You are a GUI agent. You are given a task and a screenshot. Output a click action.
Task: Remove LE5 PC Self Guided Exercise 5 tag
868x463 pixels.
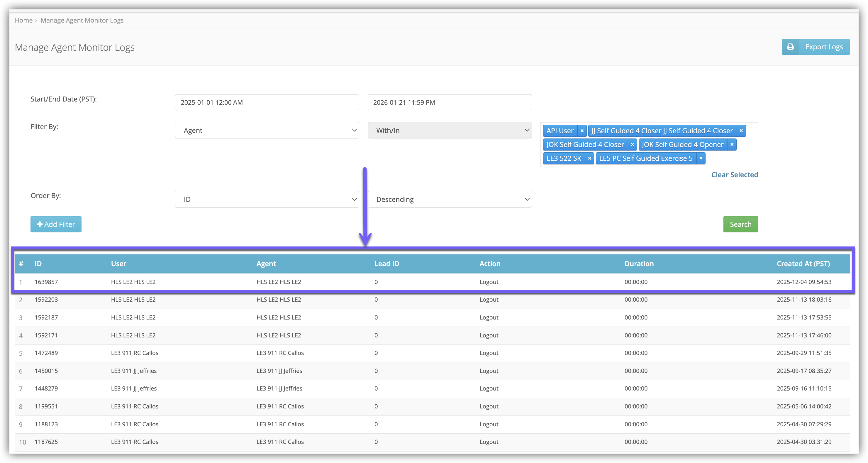click(x=701, y=158)
